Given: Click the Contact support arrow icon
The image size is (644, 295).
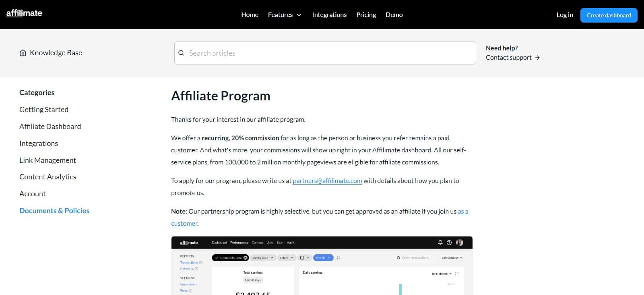Looking at the screenshot, I should [x=537, y=58].
